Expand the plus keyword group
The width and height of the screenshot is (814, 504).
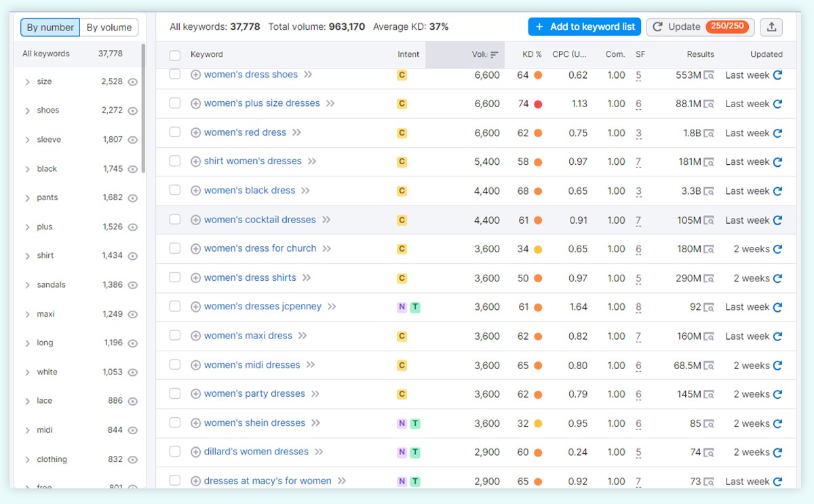pos(27,227)
